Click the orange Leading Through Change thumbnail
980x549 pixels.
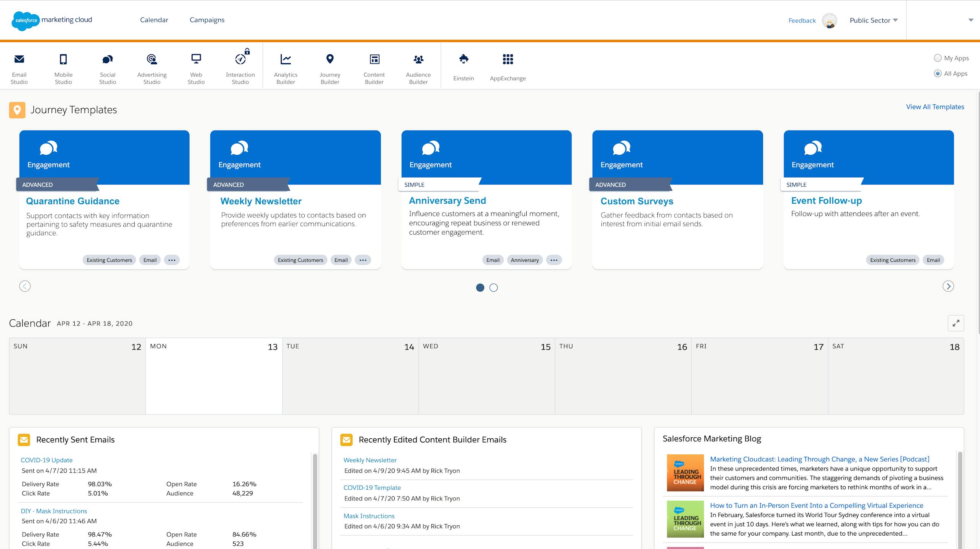click(685, 473)
